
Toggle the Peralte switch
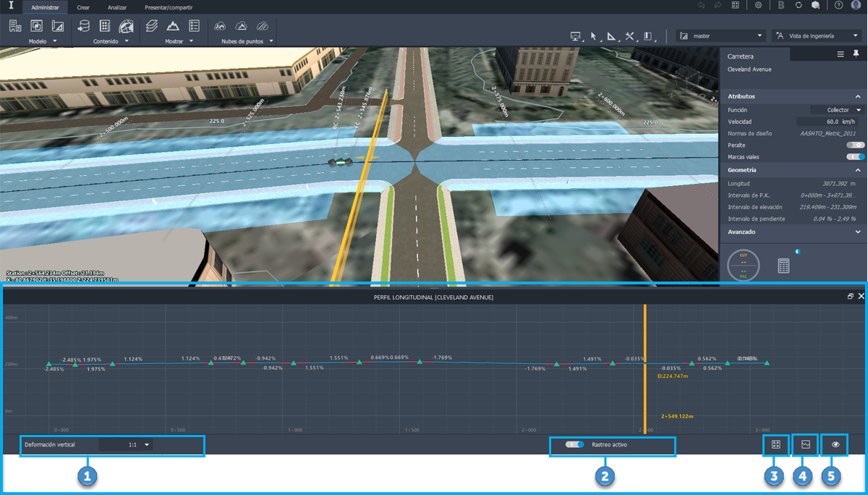coord(855,145)
